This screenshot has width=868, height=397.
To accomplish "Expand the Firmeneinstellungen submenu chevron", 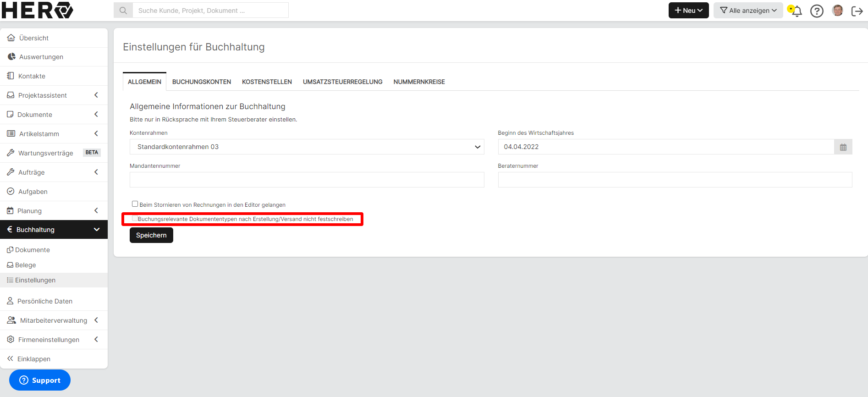I will (x=96, y=339).
